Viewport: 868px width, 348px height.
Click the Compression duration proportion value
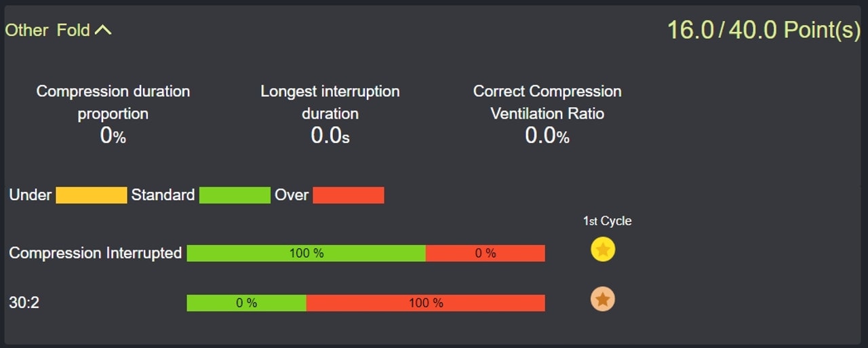pos(113,136)
